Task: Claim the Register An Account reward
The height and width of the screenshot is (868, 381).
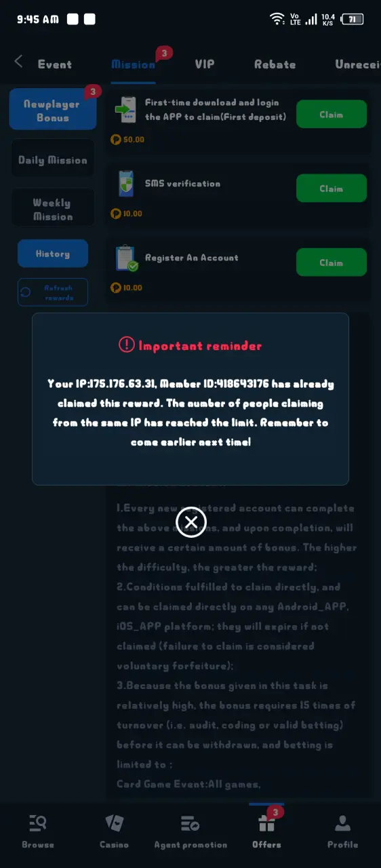Action: (332, 262)
